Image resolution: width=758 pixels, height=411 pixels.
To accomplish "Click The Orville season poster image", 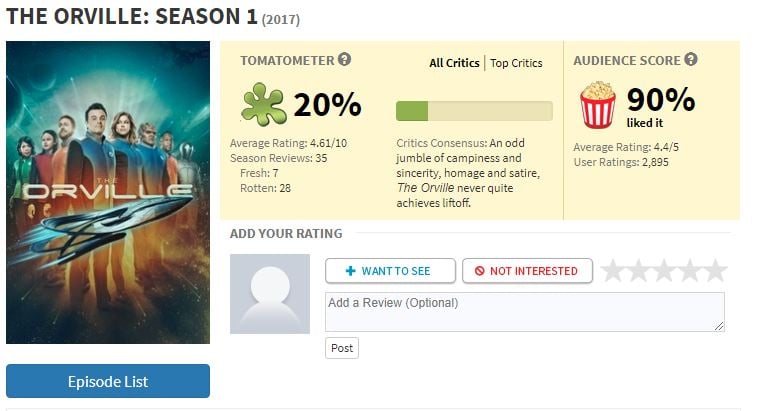I will click(108, 192).
